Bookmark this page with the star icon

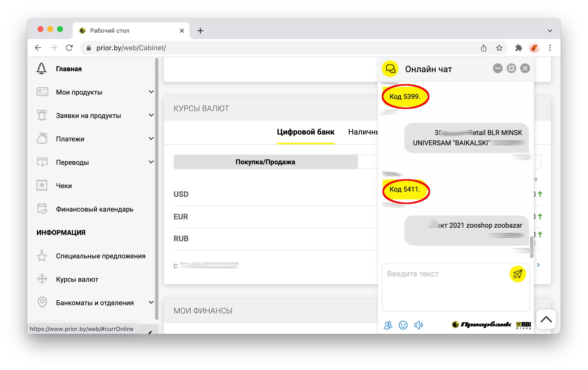pyautogui.click(x=499, y=48)
